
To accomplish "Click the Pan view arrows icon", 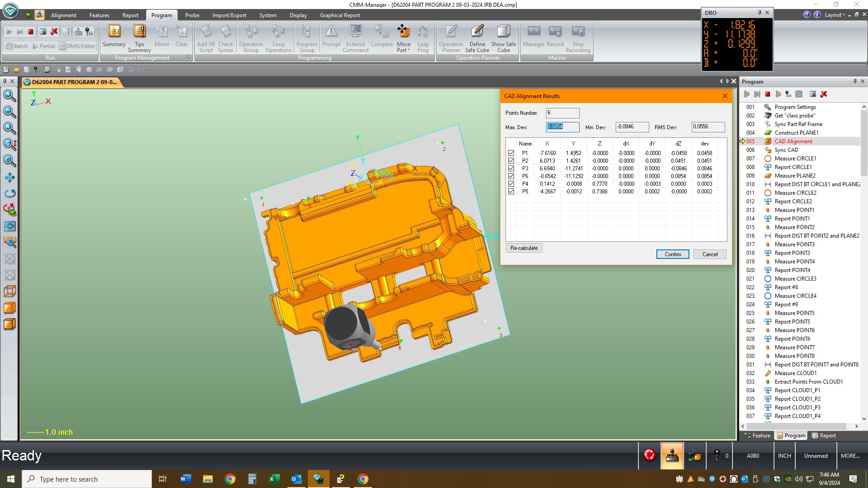I will click(9, 177).
